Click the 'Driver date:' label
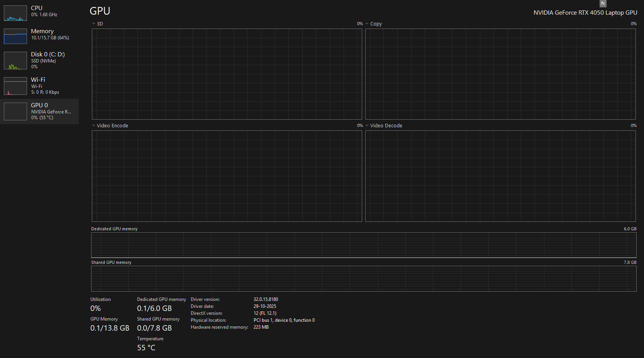644x358 pixels. click(202, 306)
